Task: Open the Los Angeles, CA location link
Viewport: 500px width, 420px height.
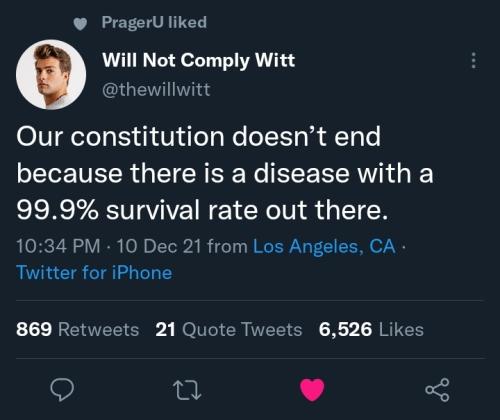Action: pos(324,247)
